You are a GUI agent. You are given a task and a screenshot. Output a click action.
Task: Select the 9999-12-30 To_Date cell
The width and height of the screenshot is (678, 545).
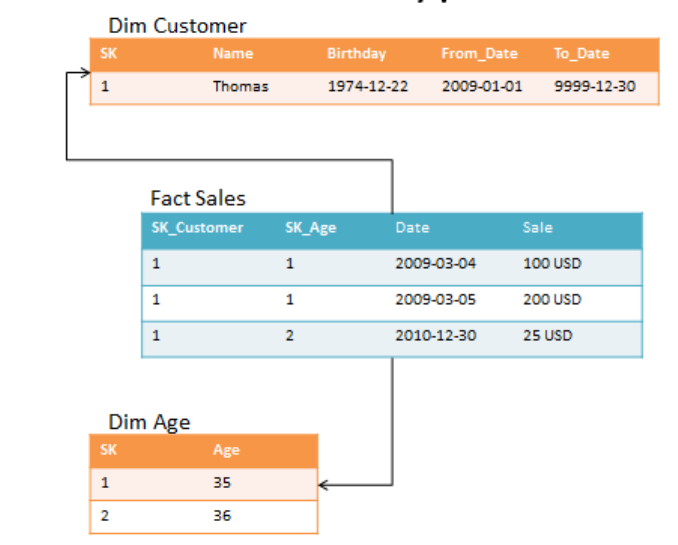click(594, 86)
